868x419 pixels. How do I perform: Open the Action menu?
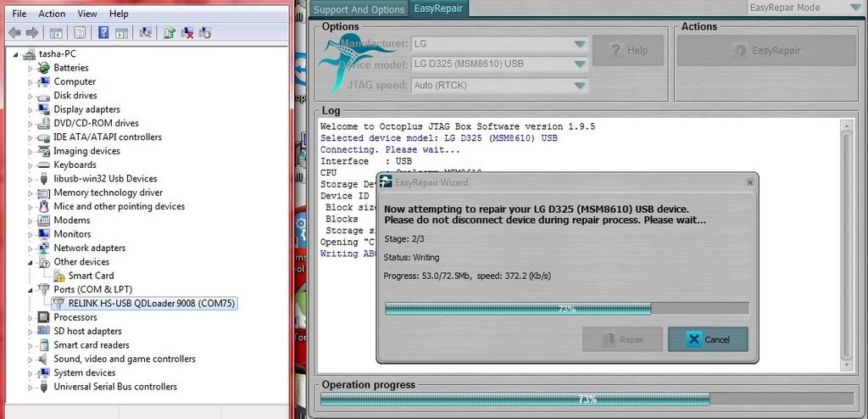click(x=52, y=14)
